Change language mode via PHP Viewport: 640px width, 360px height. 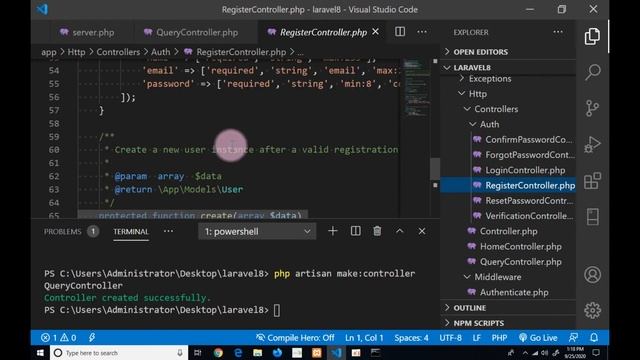499,338
